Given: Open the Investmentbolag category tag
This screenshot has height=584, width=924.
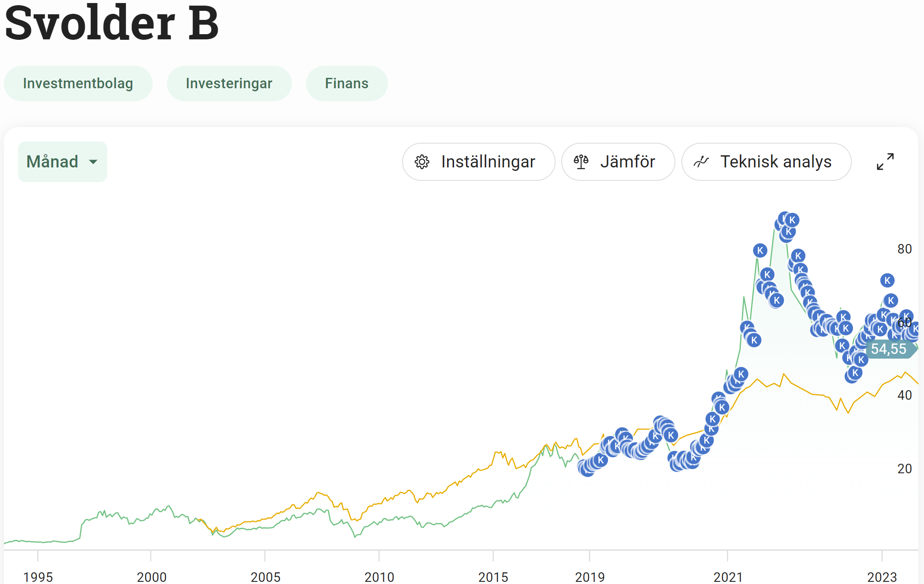Looking at the screenshot, I should pyautogui.click(x=78, y=83).
